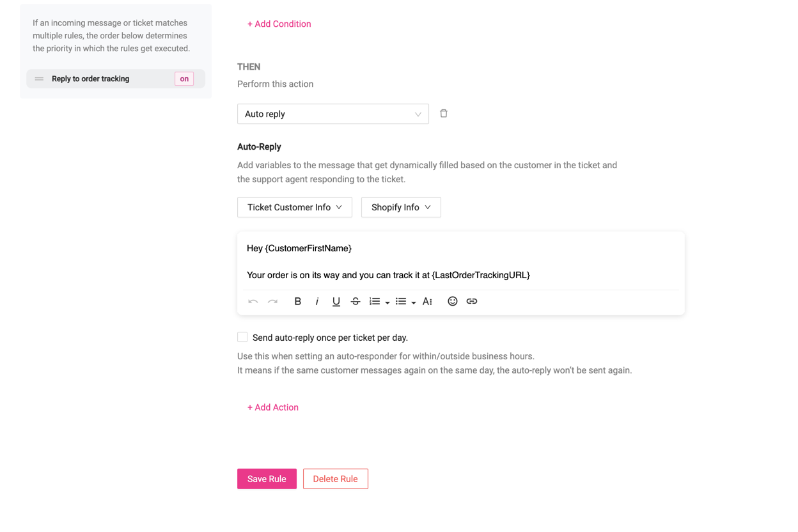Apply underline formatting to text
This screenshot has height=532, width=798.
point(336,301)
